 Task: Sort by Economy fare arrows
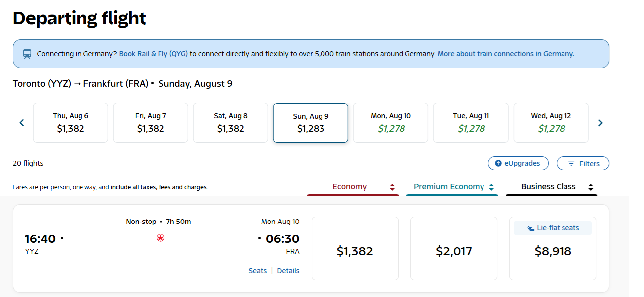click(392, 187)
